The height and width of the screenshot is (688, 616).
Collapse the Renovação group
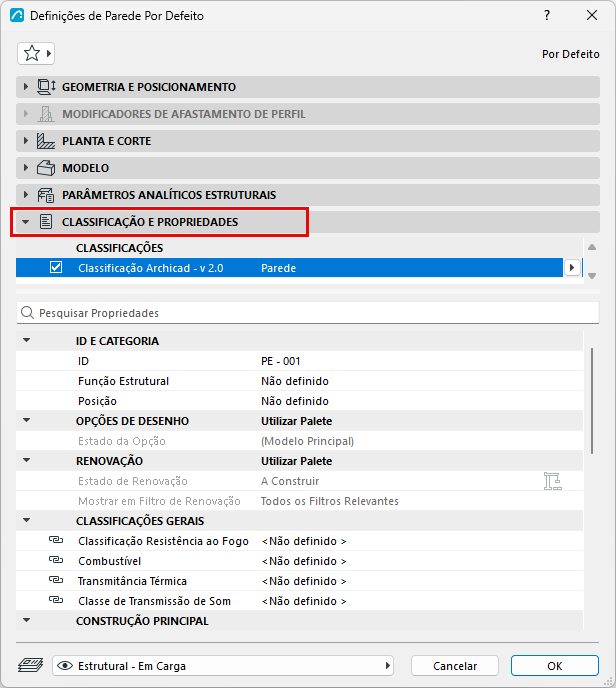pos(27,460)
